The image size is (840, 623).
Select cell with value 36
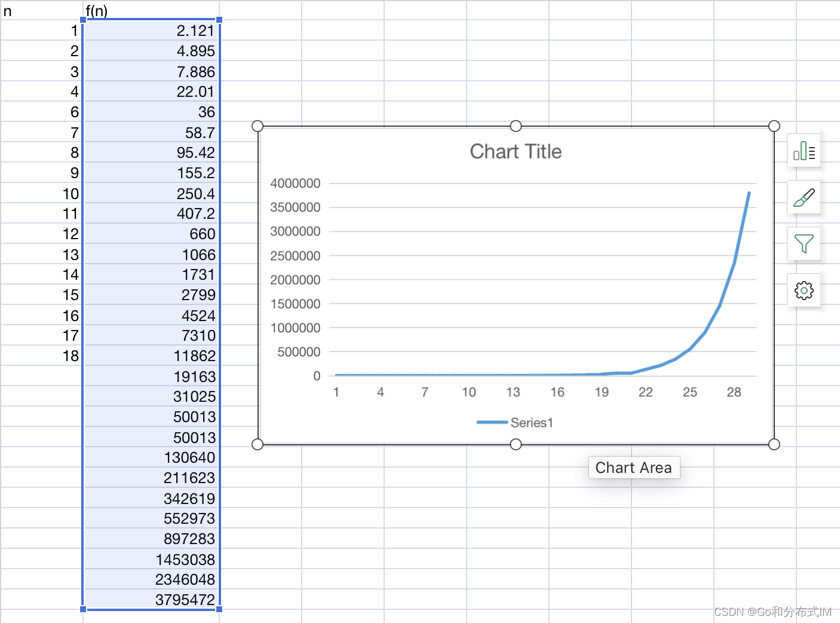coord(151,112)
